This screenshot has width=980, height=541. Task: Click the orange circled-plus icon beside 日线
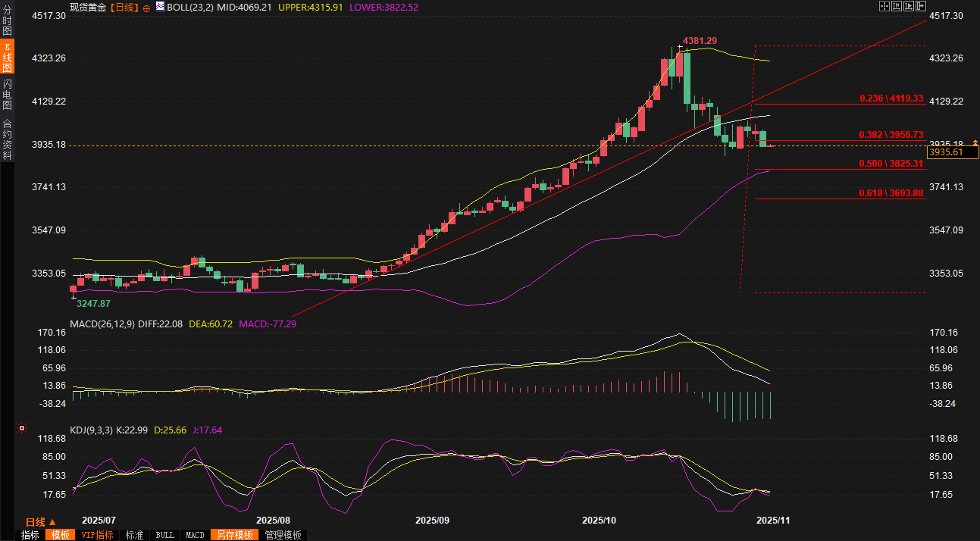(146, 7)
